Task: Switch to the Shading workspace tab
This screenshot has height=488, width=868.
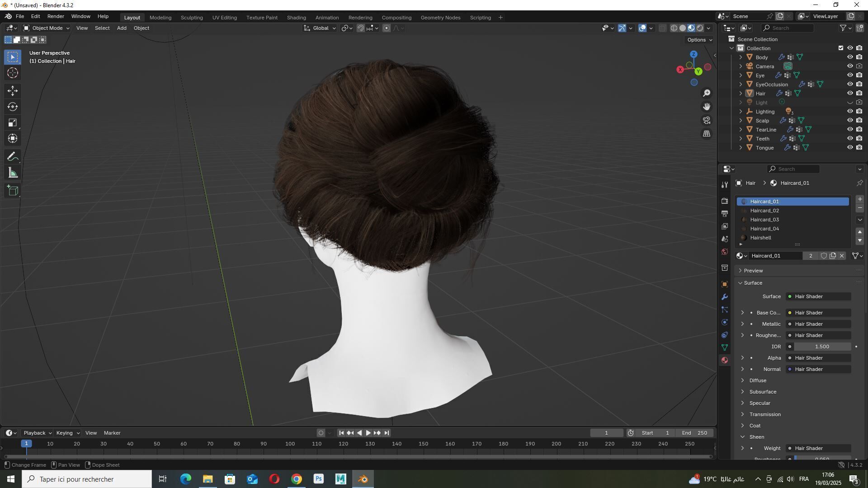Action: (296, 18)
